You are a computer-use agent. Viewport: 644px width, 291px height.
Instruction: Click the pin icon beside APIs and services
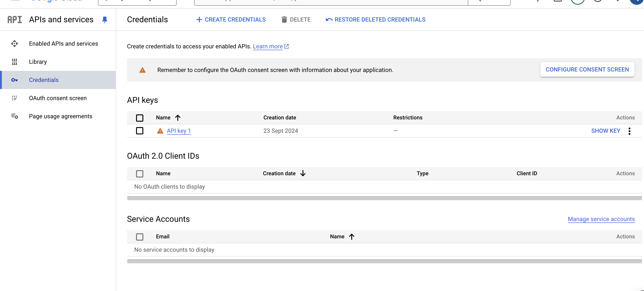point(105,20)
